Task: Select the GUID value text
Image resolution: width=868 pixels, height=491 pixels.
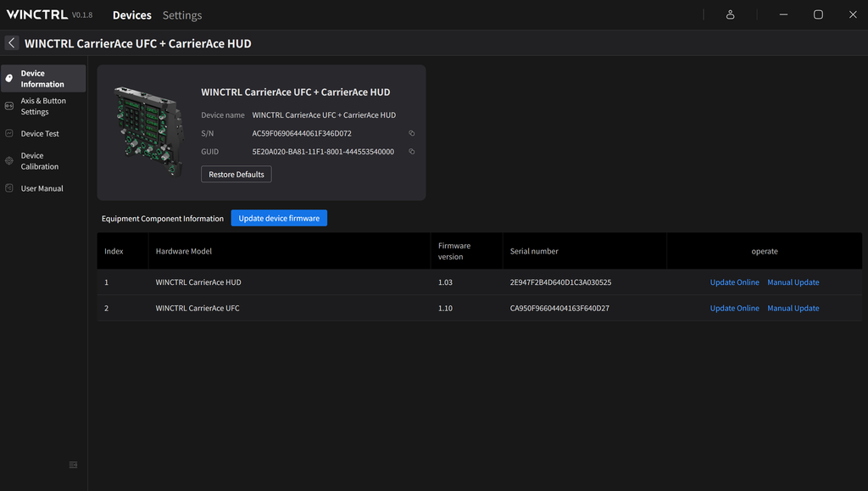Action: pos(323,152)
